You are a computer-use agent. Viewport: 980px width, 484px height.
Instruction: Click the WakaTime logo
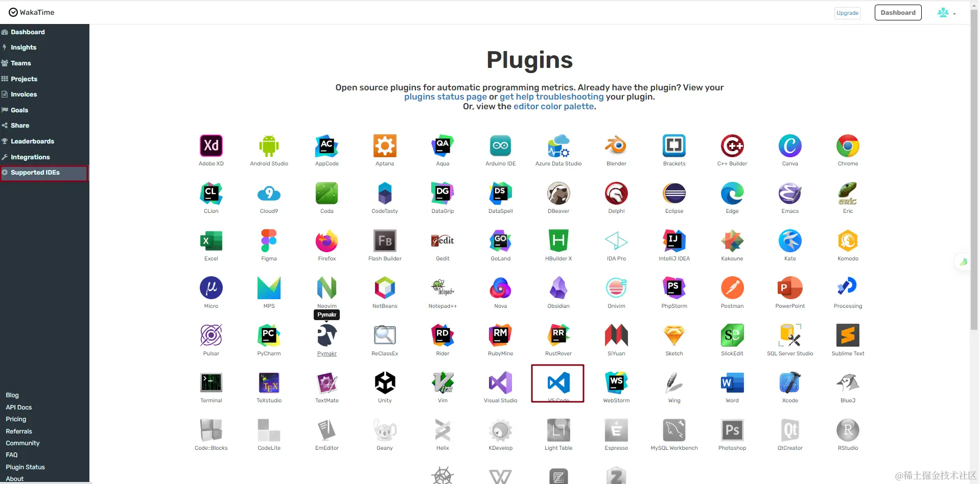point(32,12)
